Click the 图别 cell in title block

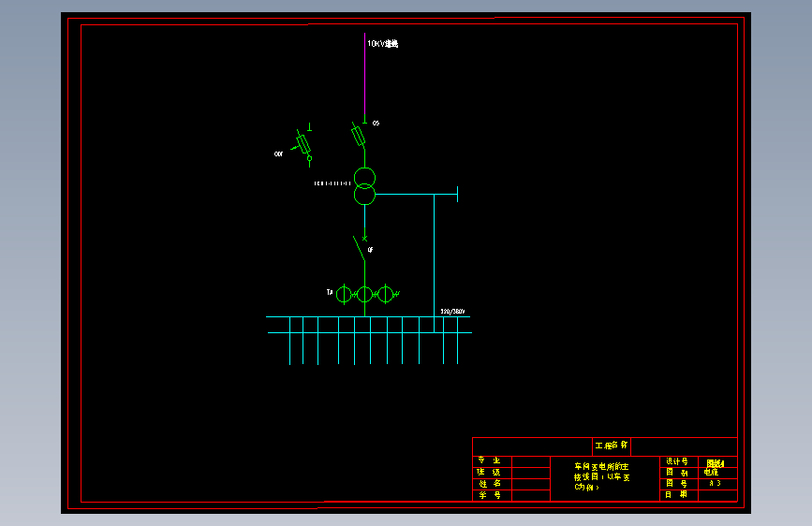[x=679, y=472]
